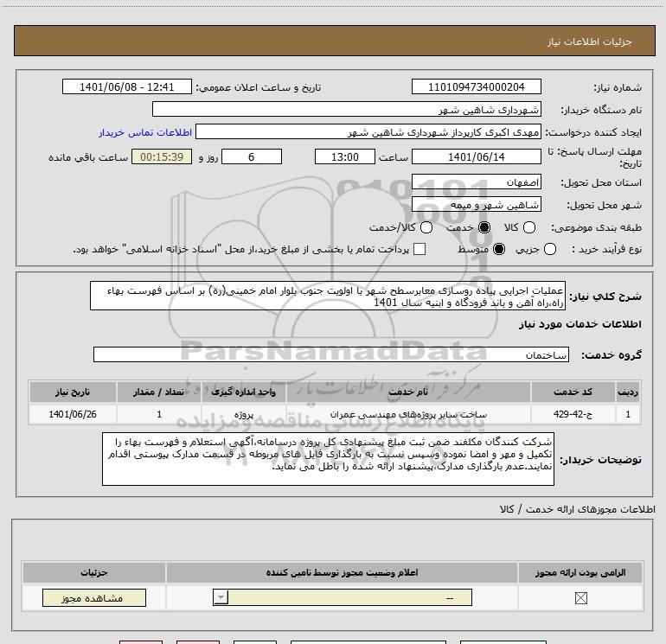Click the requester field مهدی اکبری
The width and height of the screenshot is (666, 644).
[x=368, y=132]
